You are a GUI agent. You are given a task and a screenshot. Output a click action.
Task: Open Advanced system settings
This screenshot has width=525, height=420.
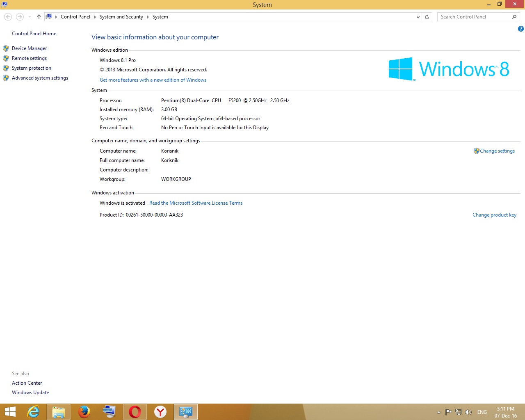(40, 78)
